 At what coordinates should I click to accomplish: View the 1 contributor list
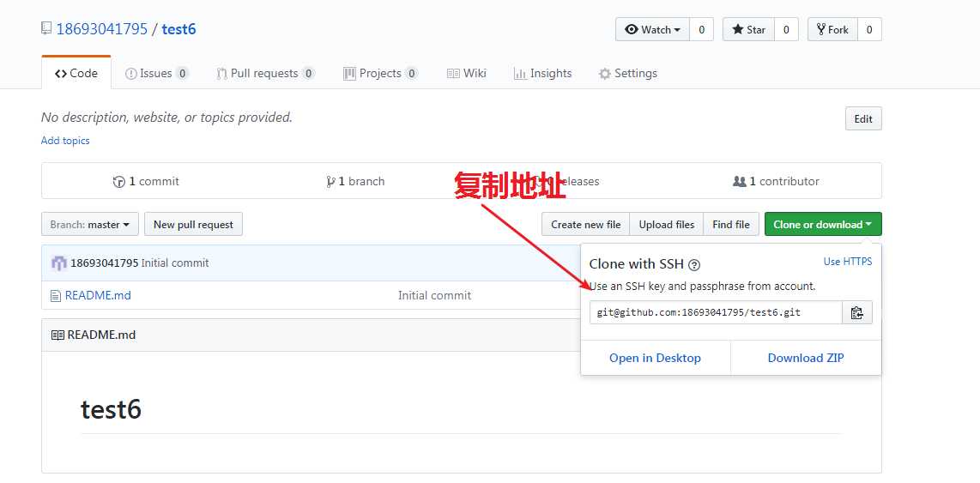tap(776, 181)
